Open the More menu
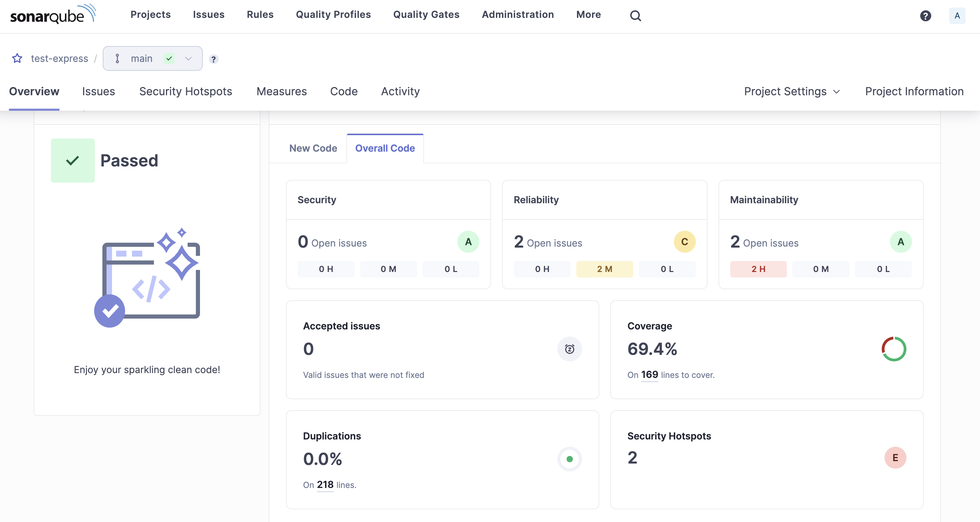This screenshot has width=980, height=522. click(589, 14)
